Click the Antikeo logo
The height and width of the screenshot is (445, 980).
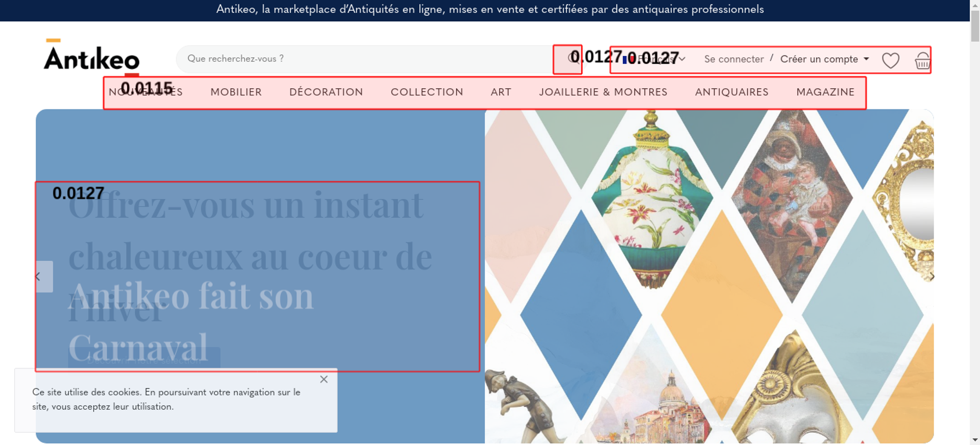point(92,57)
